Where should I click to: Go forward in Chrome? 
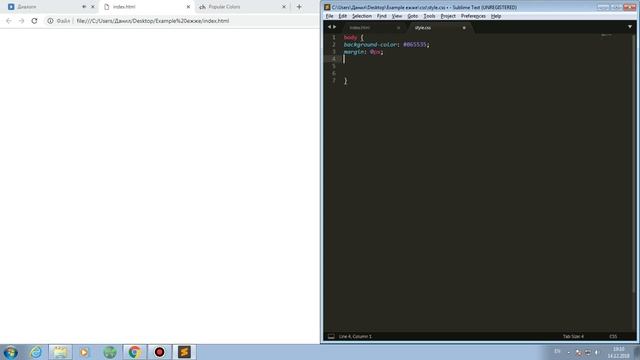tap(21, 21)
